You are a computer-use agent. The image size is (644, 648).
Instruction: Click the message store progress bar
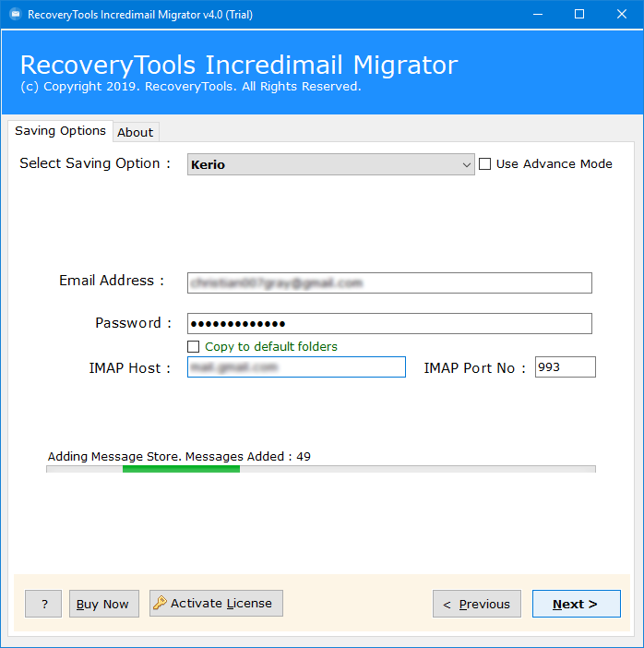point(321,469)
